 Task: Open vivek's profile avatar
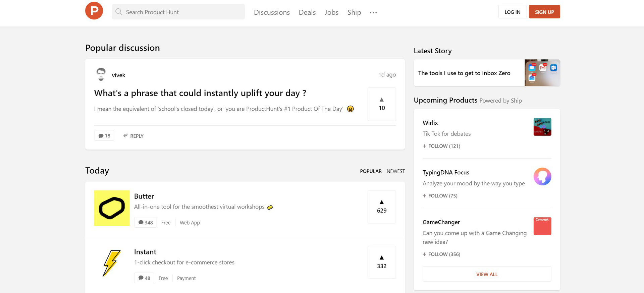101,74
